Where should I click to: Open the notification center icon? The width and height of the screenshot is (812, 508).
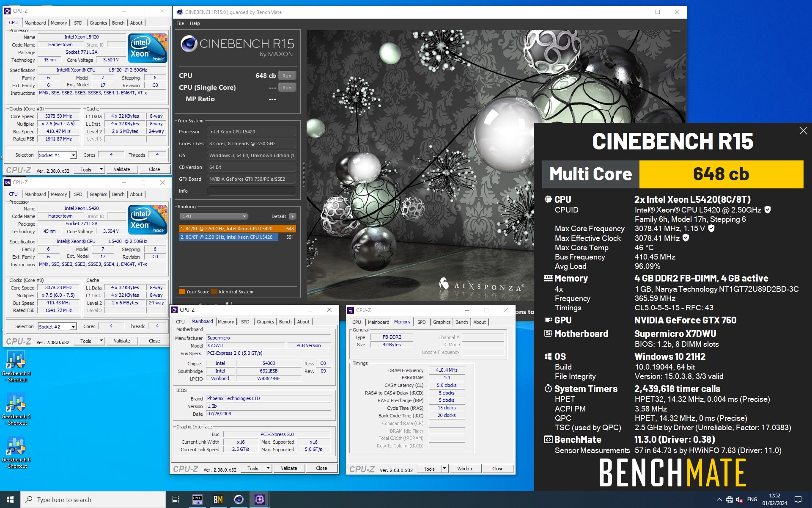pos(798,500)
